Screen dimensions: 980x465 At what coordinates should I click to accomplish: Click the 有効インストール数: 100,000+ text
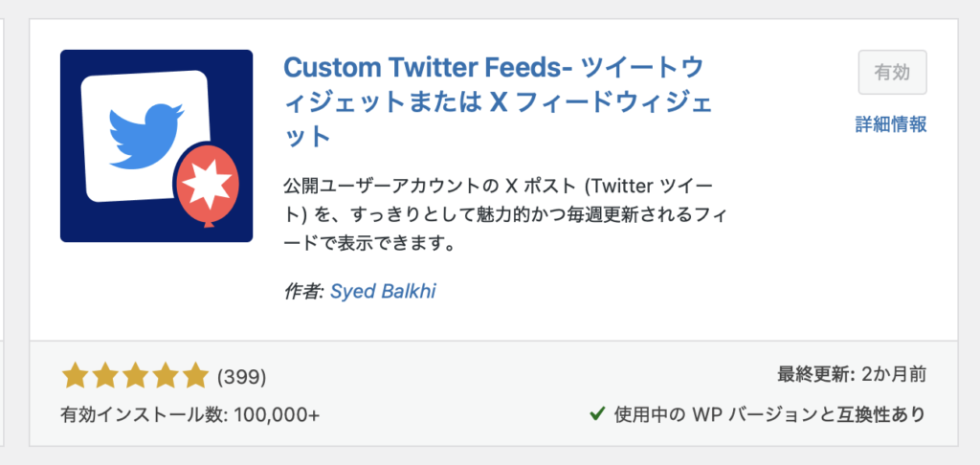point(189,415)
